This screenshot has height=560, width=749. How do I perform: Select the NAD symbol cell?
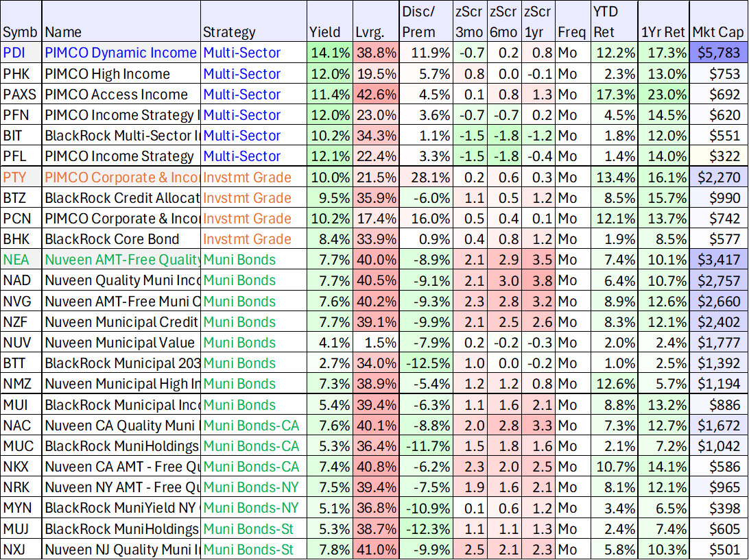click(x=21, y=280)
